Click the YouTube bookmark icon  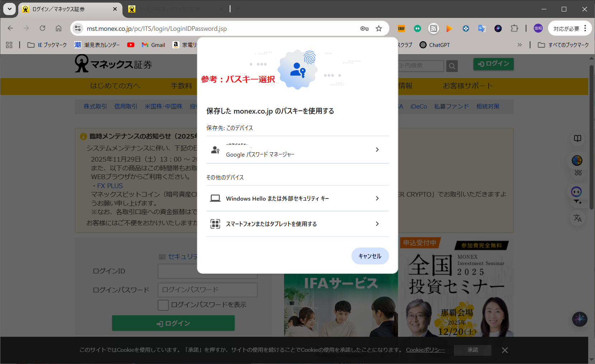[x=131, y=45]
